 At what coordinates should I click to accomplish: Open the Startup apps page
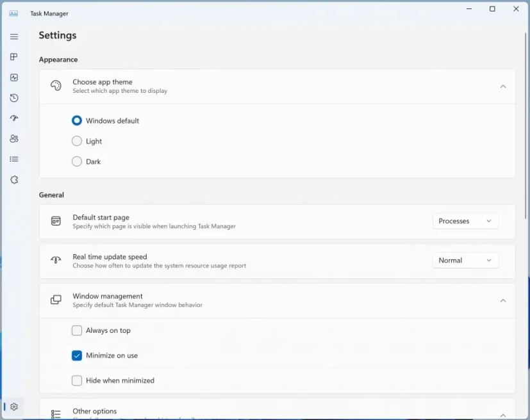pos(14,118)
